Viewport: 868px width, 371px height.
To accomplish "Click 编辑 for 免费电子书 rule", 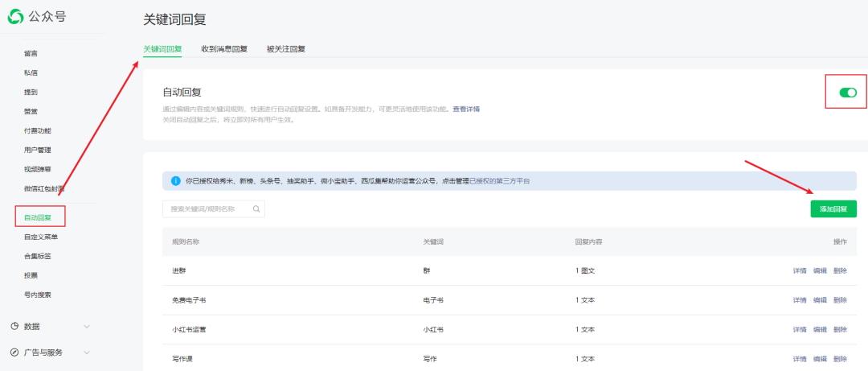I will [820, 300].
